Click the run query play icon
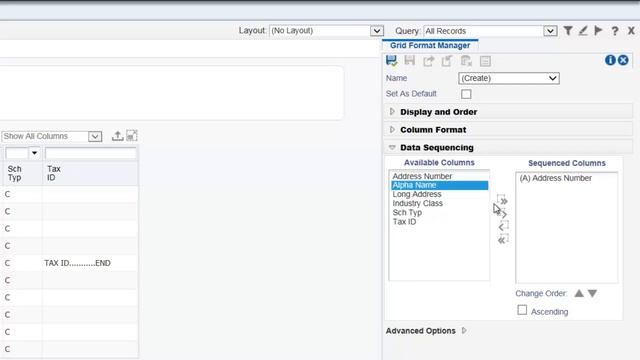 click(598, 31)
